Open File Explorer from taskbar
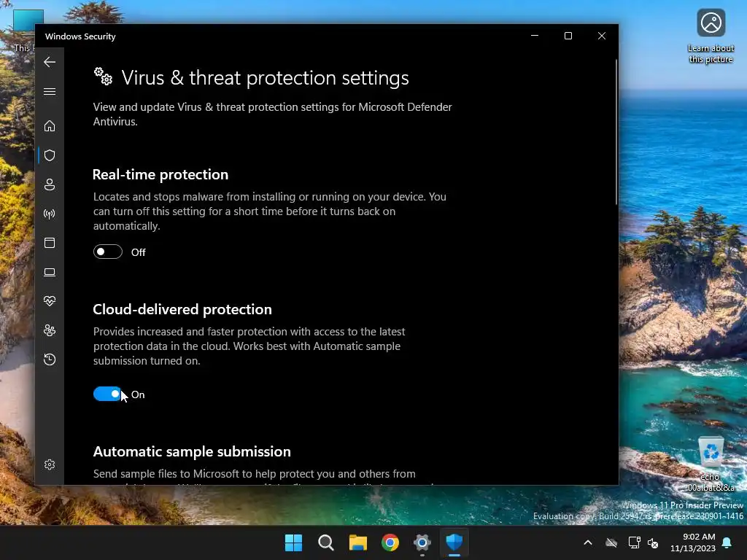This screenshot has width=747, height=560. point(357,542)
